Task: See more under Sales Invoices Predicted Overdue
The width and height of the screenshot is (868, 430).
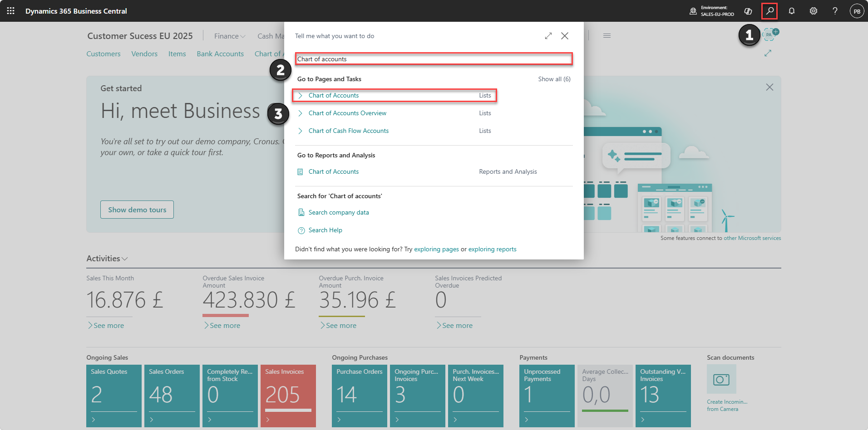Action: click(x=454, y=325)
